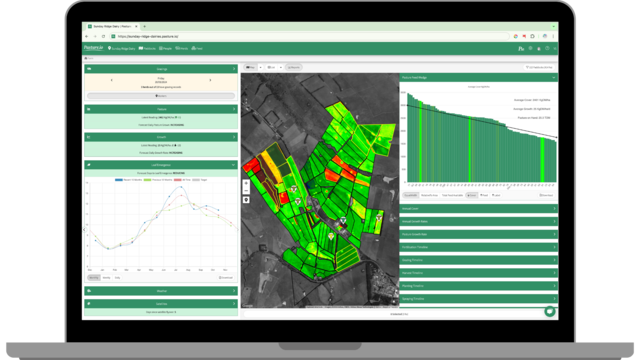Viewport: 640px width, 360px height.
Task: Open the Feed menu in the navbar
Action: (197, 49)
